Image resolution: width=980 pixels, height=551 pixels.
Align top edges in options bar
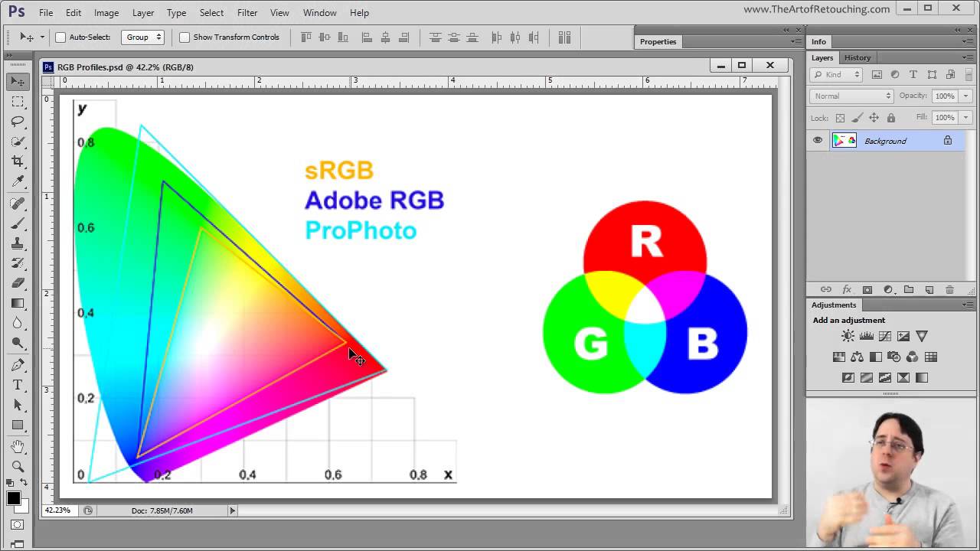point(306,37)
